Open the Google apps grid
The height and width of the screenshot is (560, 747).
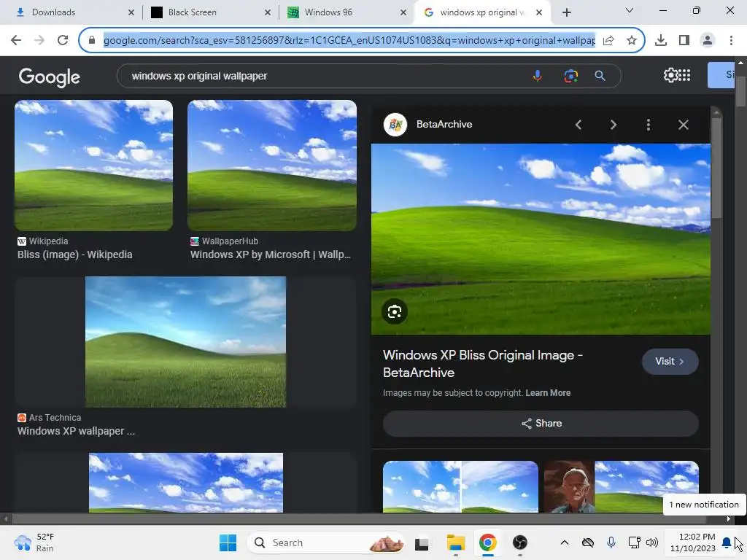pos(684,75)
